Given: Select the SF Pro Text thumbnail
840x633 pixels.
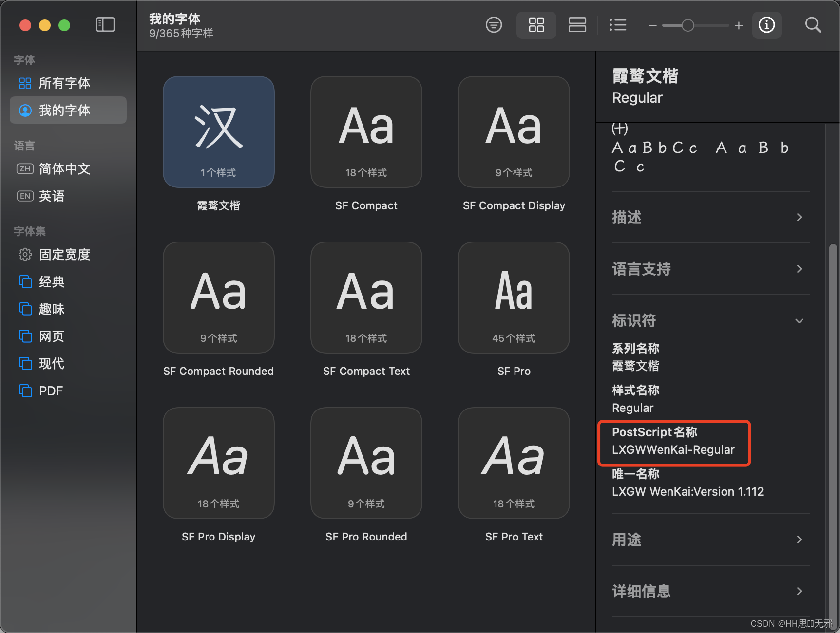Looking at the screenshot, I should pos(514,463).
